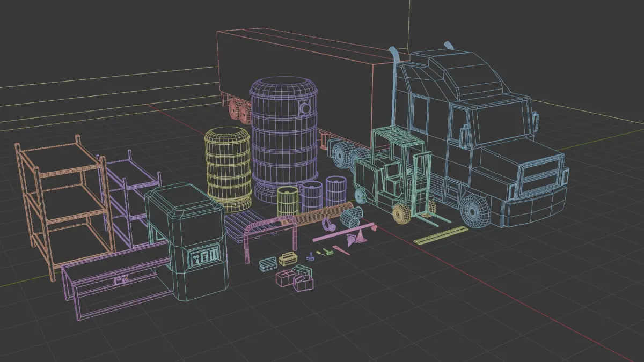Select the orange forklift front wheel
The width and height of the screenshot is (644, 362).
point(401,213)
